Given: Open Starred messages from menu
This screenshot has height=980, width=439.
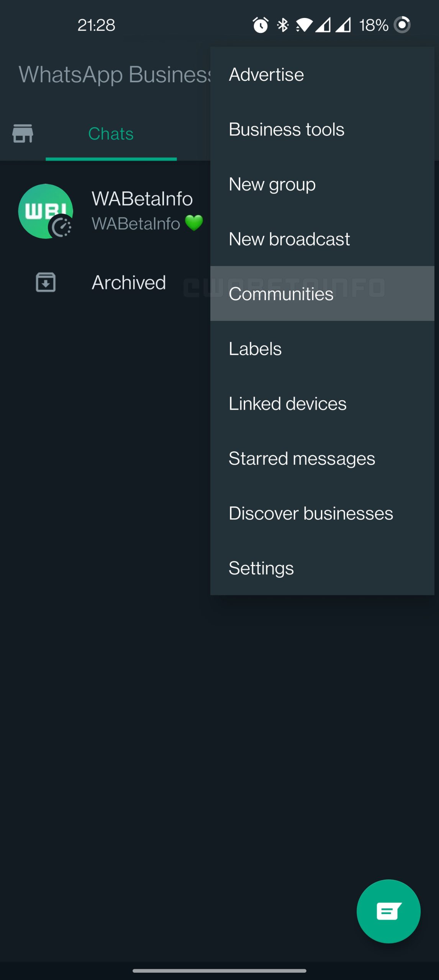Looking at the screenshot, I should coord(322,458).
